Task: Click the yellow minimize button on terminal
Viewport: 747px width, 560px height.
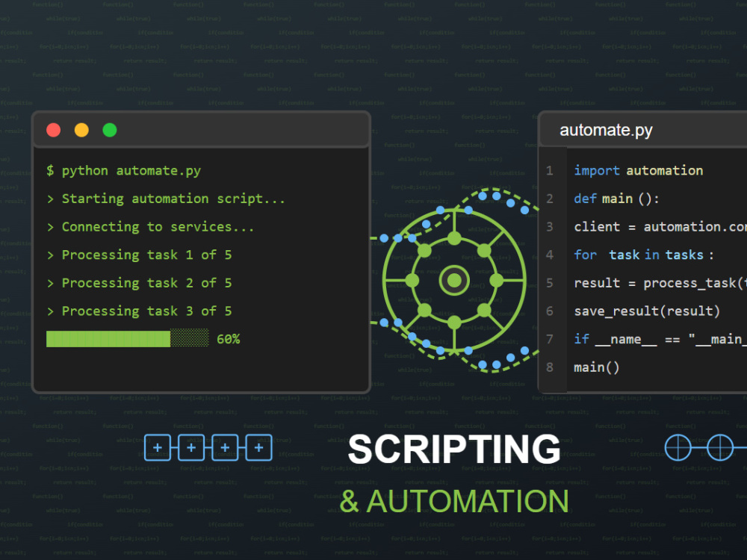Action: 81,130
